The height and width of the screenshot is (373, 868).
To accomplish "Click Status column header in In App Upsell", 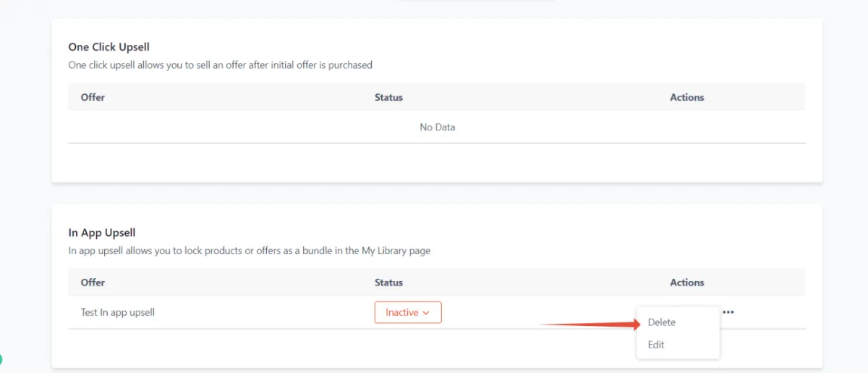I will 388,282.
